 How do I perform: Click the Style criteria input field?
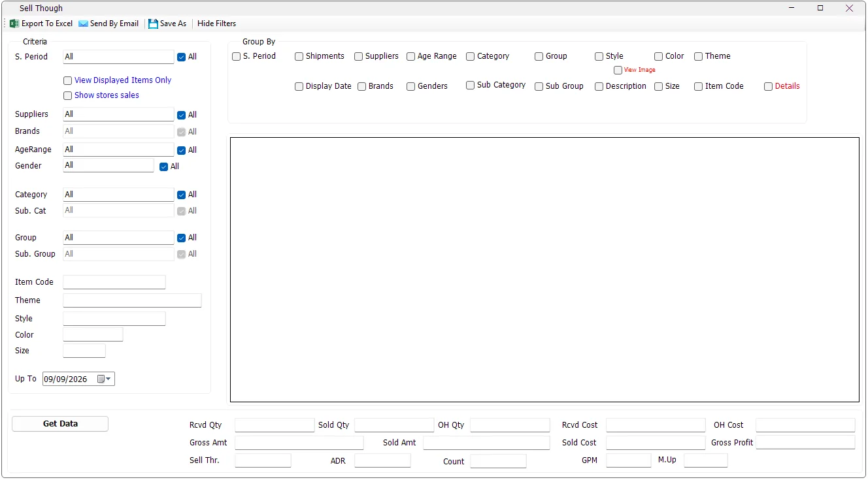pyautogui.click(x=114, y=319)
